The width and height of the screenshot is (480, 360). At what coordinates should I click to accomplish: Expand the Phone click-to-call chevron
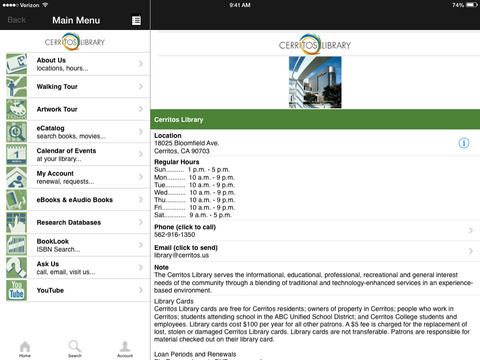coord(471,230)
